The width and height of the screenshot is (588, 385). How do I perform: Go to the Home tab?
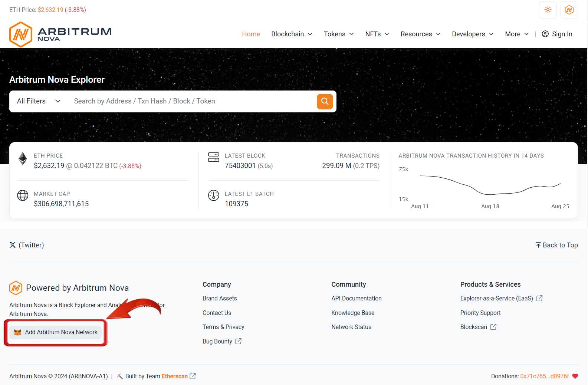coord(251,34)
